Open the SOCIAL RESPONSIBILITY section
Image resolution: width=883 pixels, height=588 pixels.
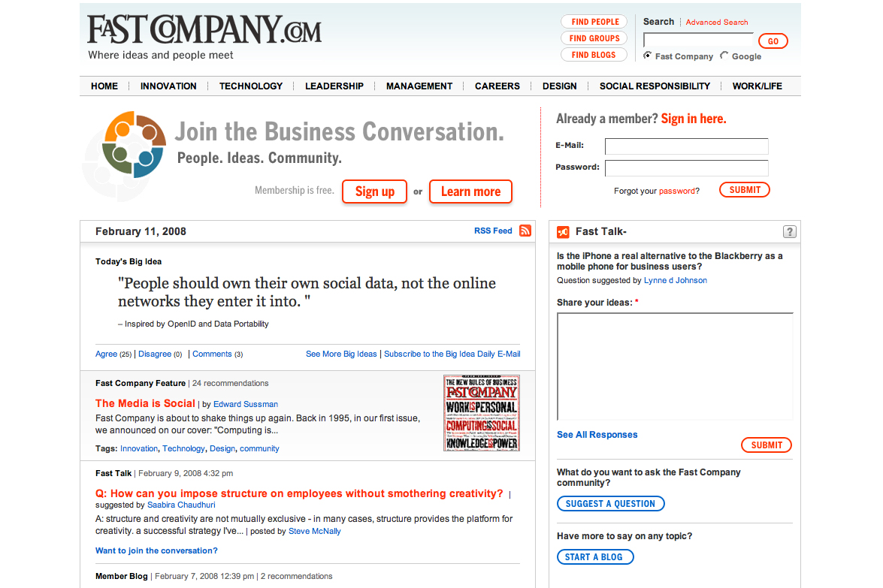click(655, 86)
